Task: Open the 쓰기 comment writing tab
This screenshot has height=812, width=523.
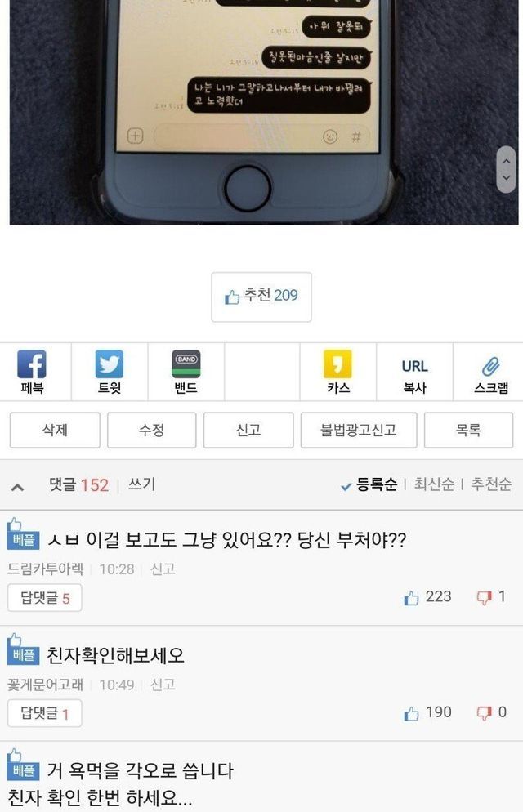Action: click(141, 484)
